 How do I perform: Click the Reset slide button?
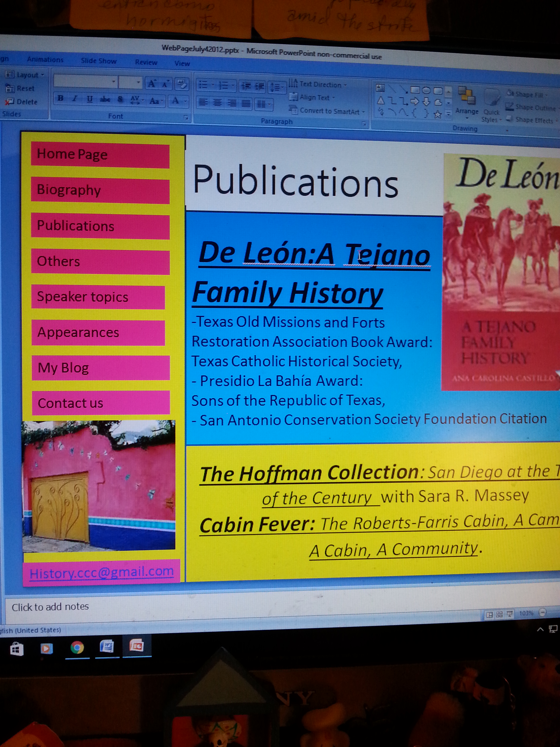[20, 88]
